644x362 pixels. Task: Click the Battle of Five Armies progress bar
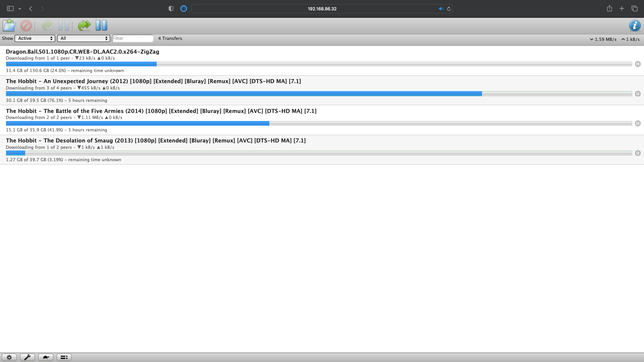point(319,123)
